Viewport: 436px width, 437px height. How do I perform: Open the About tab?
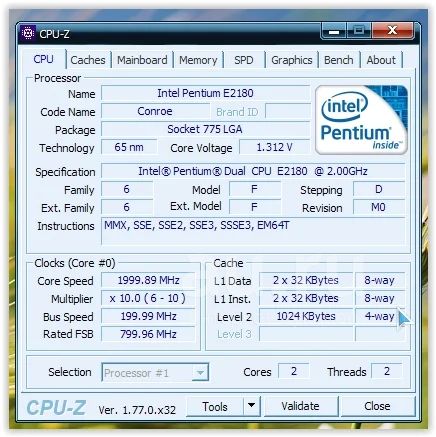coord(381,60)
